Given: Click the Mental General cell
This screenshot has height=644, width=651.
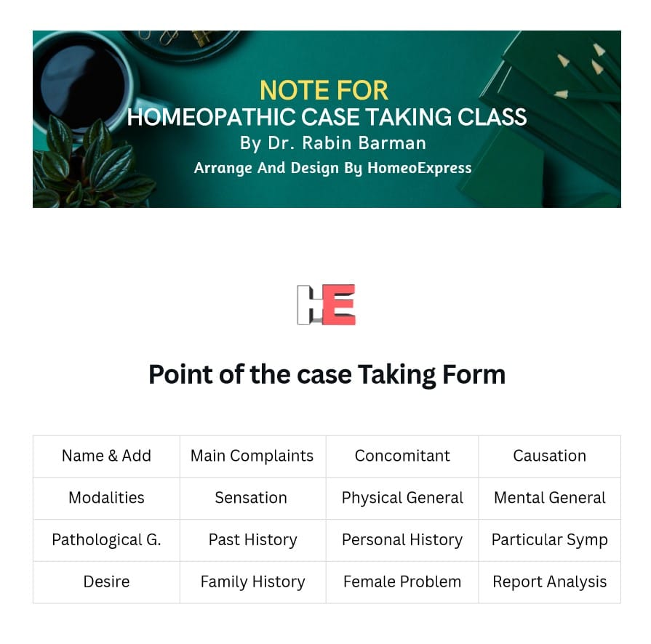Looking at the screenshot, I should click(549, 498).
